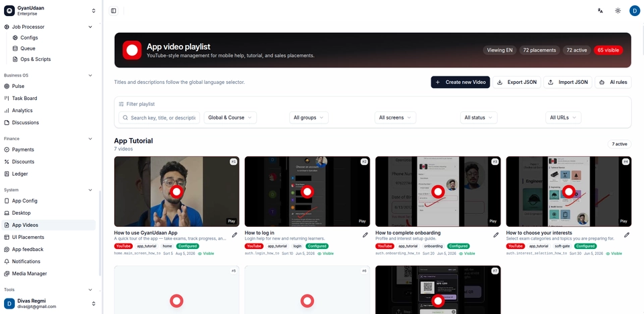Click the Viewing EN badge
644x314 pixels.
point(499,50)
